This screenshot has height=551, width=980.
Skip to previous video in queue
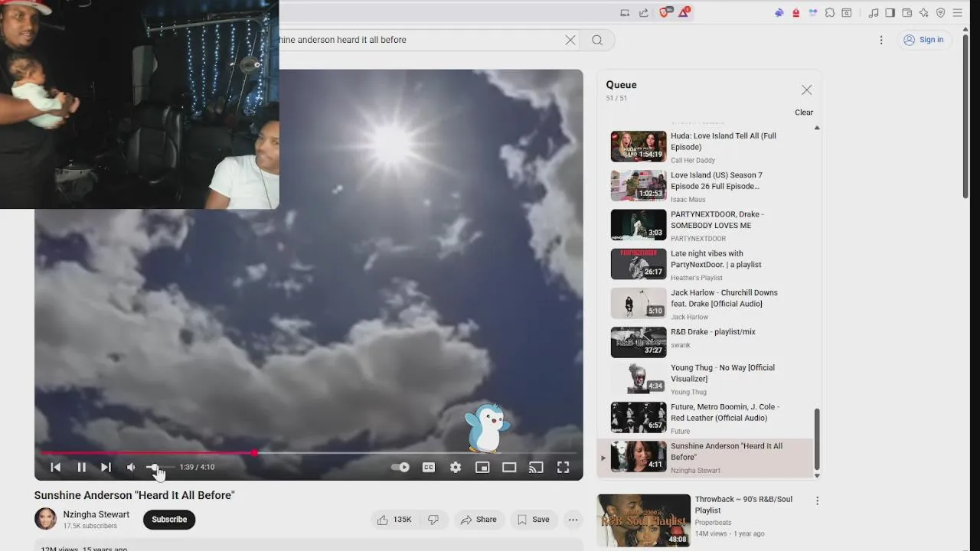pyautogui.click(x=55, y=468)
